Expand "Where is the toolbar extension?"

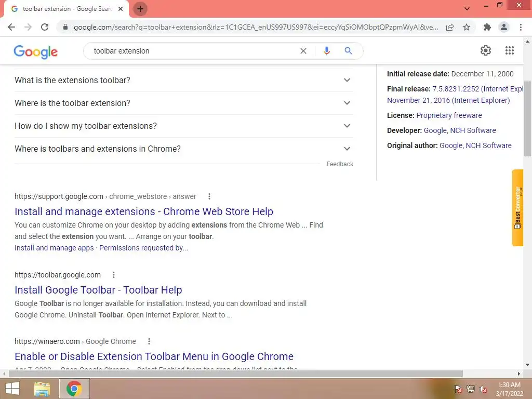tap(184, 103)
